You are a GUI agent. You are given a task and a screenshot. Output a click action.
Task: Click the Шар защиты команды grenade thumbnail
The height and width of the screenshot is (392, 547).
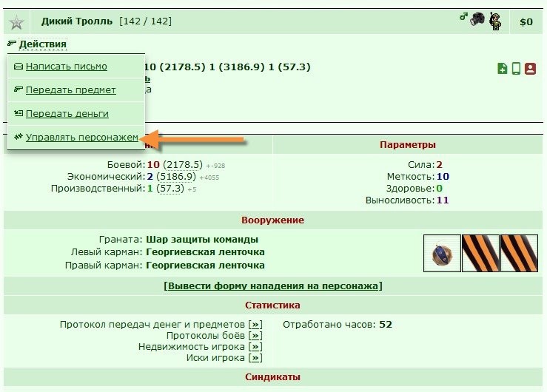(x=442, y=253)
